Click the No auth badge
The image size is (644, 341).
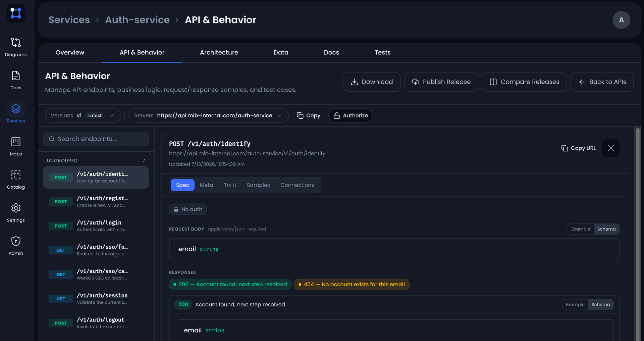[188, 209]
